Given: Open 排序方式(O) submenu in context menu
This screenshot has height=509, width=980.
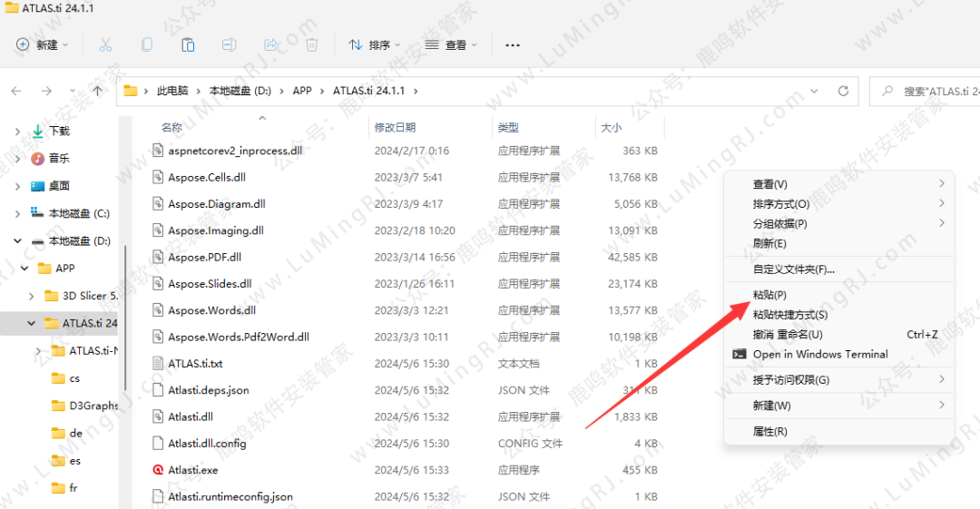Looking at the screenshot, I should [x=838, y=204].
